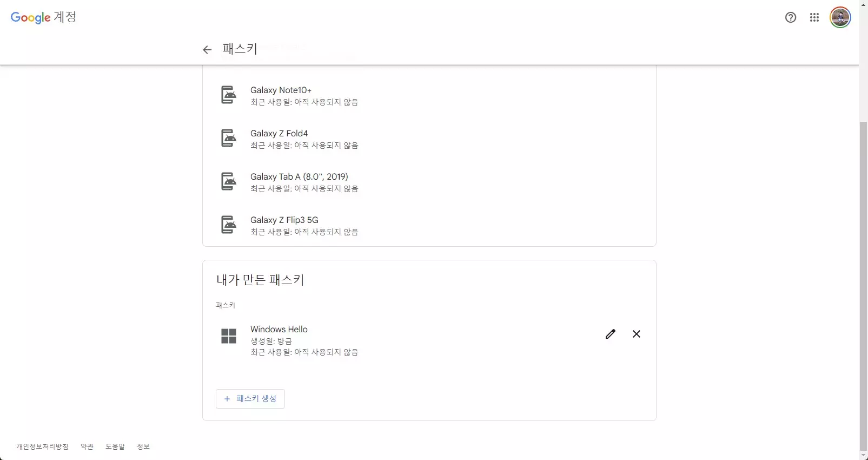868x460 pixels.
Task: Open the 개인정보처리방침 footer link
Action: click(x=41, y=446)
